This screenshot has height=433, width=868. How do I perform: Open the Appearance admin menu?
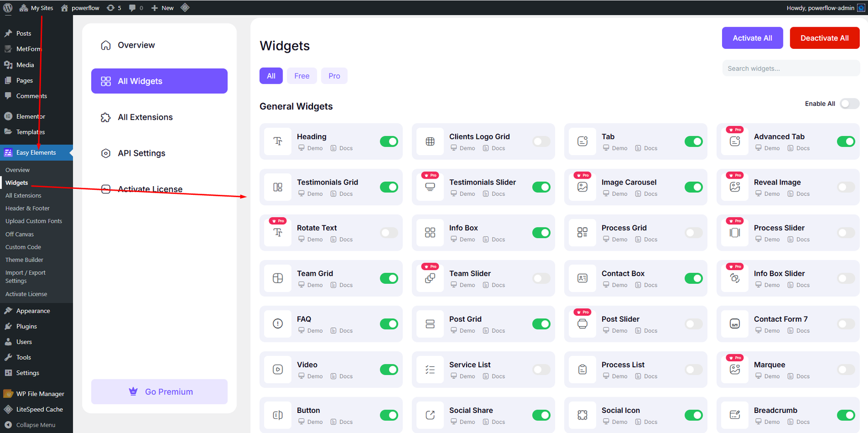pos(36,311)
